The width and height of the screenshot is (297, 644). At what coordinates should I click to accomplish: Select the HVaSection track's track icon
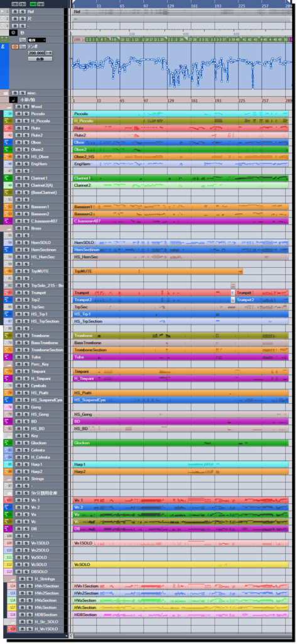[x=13, y=600]
